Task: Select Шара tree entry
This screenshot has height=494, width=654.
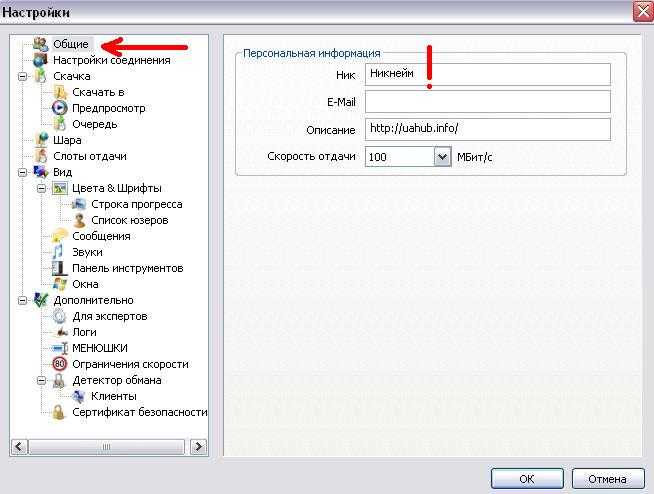Action: (67, 140)
